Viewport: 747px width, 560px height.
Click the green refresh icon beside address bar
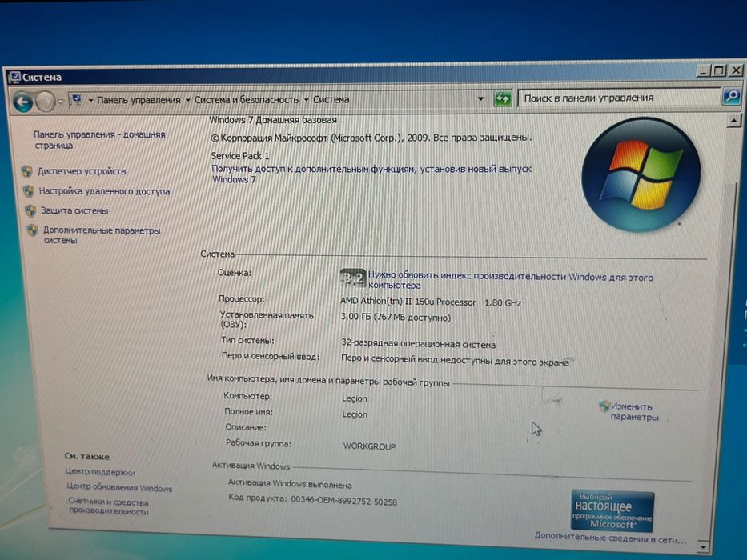502,98
